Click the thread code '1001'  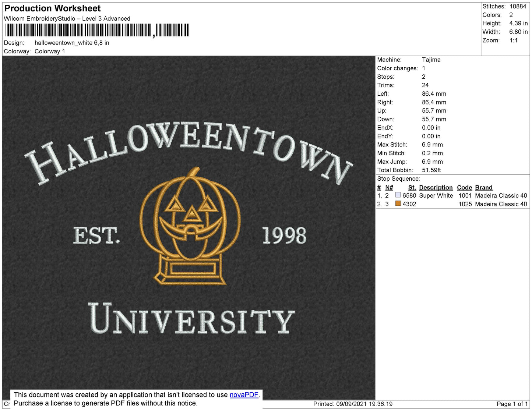(465, 195)
